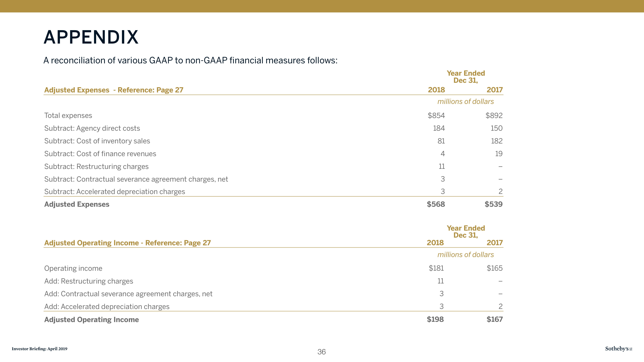Click the $165 operating income value
The width and height of the screenshot is (644, 362).
point(495,268)
